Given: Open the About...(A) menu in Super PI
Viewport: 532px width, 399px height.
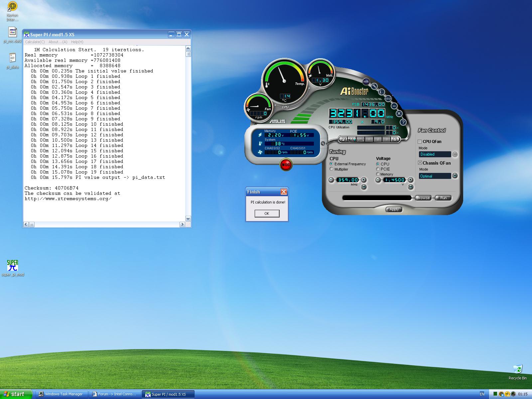Looking at the screenshot, I should 58,42.
